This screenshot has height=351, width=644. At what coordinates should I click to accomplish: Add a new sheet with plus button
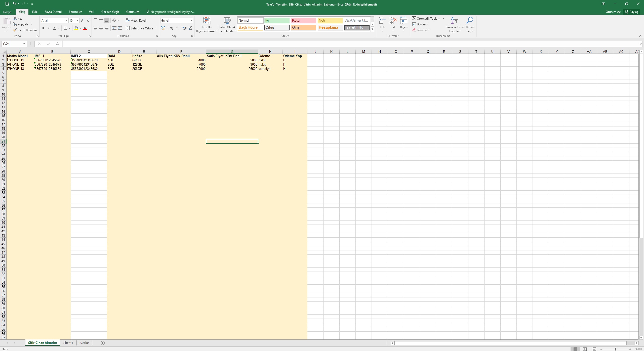point(103,343)
